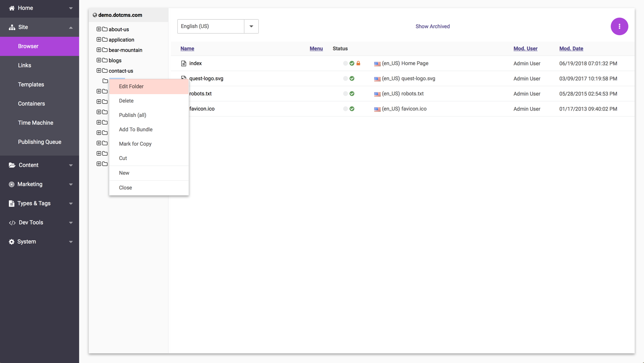The height and width of the screenshot is (363, 644).
Task: Open Time Machine from the sidebar
Action: tap(36, 123)
